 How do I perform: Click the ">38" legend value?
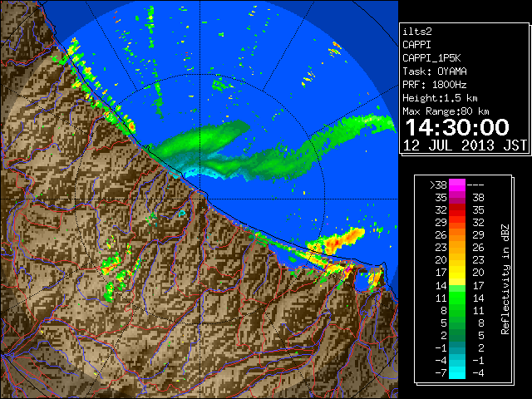pyautogui.click(x=438, y=185)
